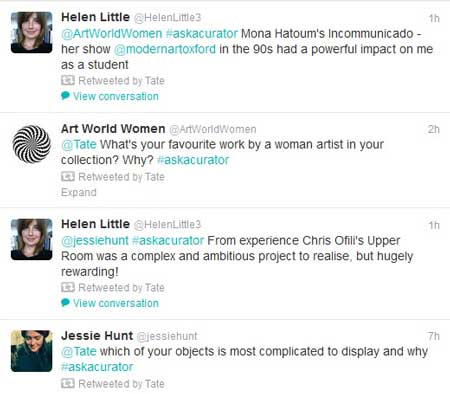The image size is (450, 394).
Task: Open Jessie Hunt's profile name link
Action: click(x=97, y=336)
